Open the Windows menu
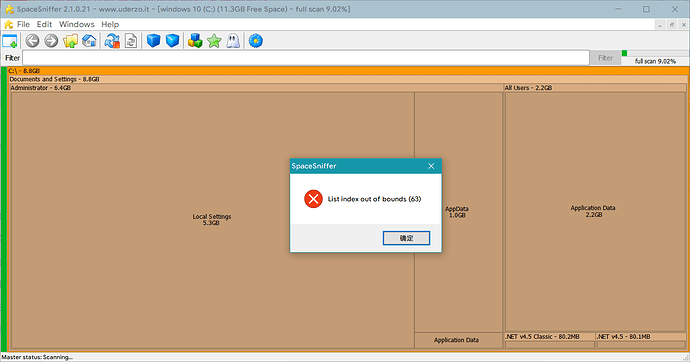This screenshot has width=690, height=362. [x=77, y=25]
